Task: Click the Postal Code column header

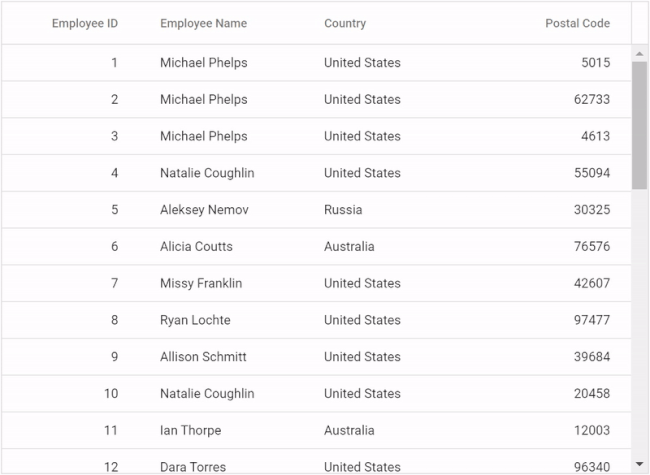Action: [577, 23]
